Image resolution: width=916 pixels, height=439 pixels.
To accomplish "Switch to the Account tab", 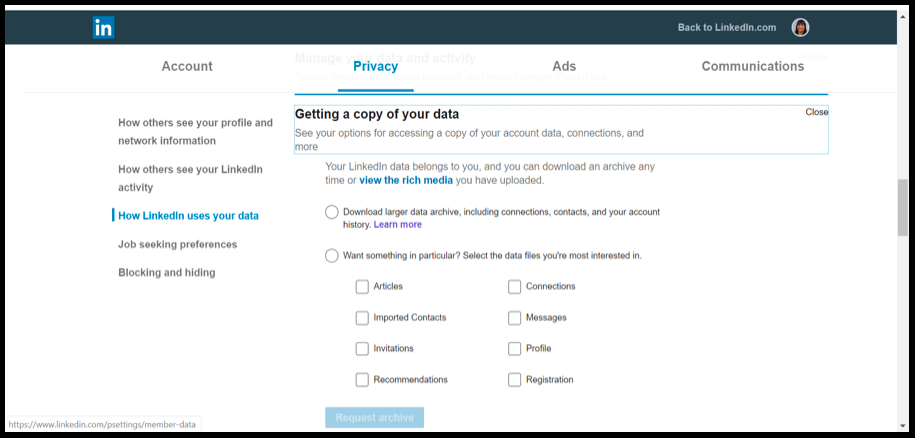I will [x=187, y=67].
